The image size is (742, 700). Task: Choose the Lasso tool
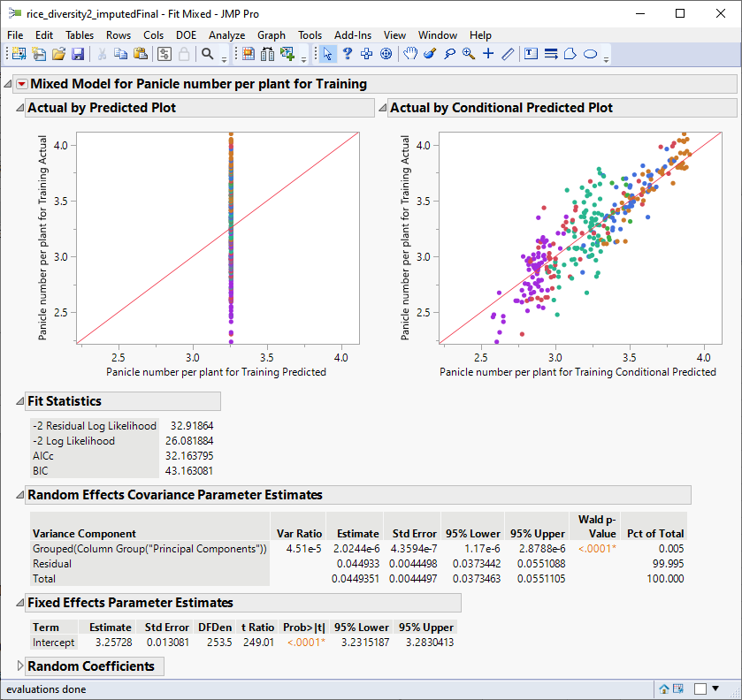[449, 54]
